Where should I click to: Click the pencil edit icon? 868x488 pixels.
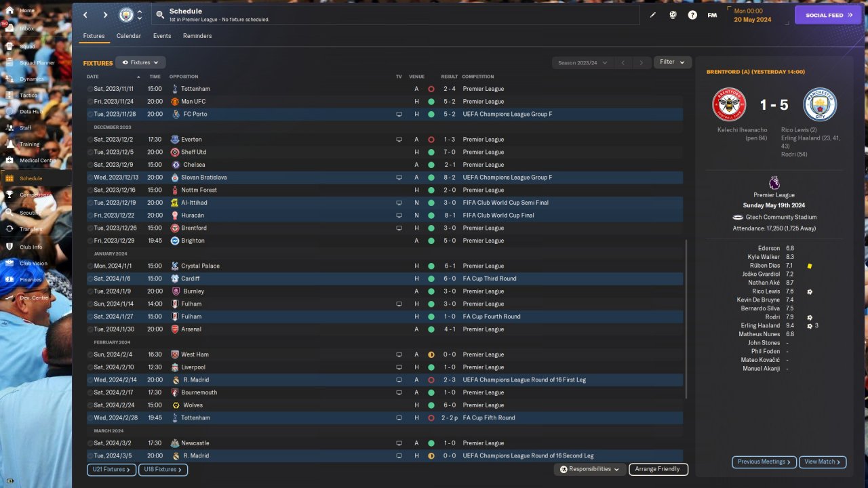pyautogui.click(x=653, y=15)
